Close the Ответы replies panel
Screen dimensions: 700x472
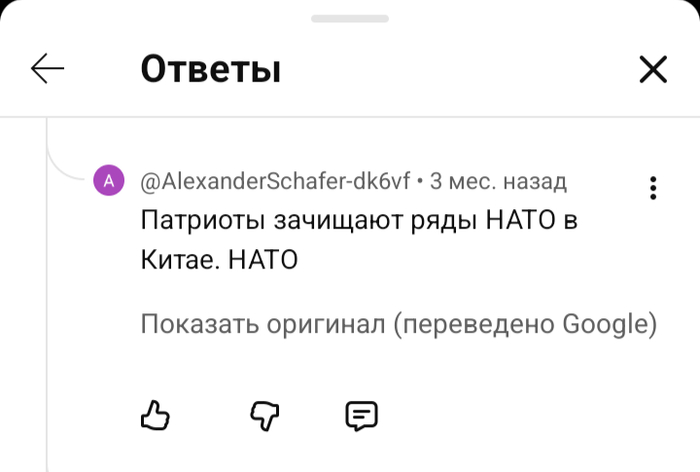click(652, 69)
